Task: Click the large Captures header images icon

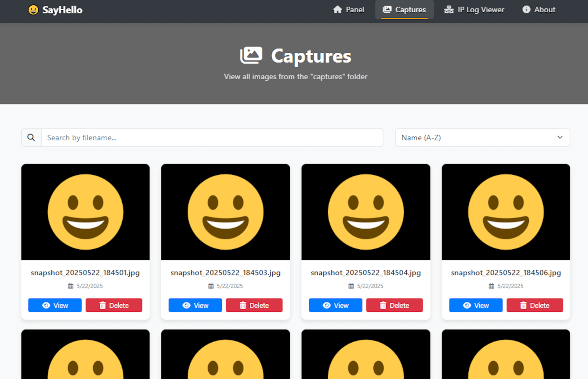Action: click(x=251, y=55)
